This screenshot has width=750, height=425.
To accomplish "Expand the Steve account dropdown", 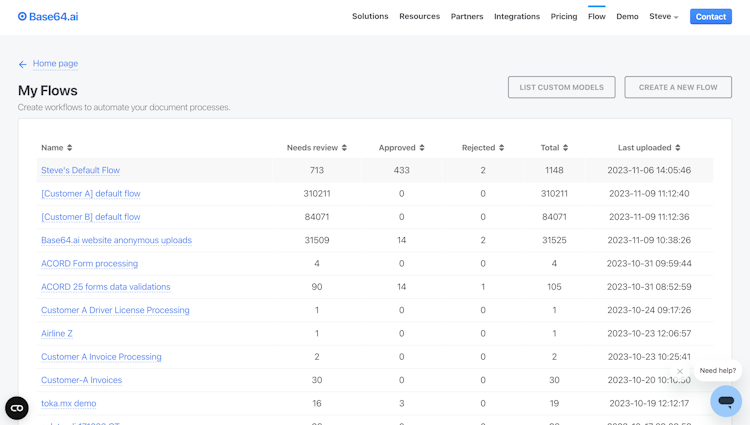I will (664, 17).
